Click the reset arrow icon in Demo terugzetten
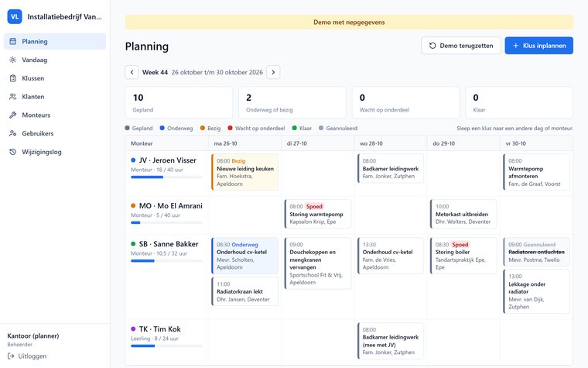588x368 pixels. pos(432,46)
